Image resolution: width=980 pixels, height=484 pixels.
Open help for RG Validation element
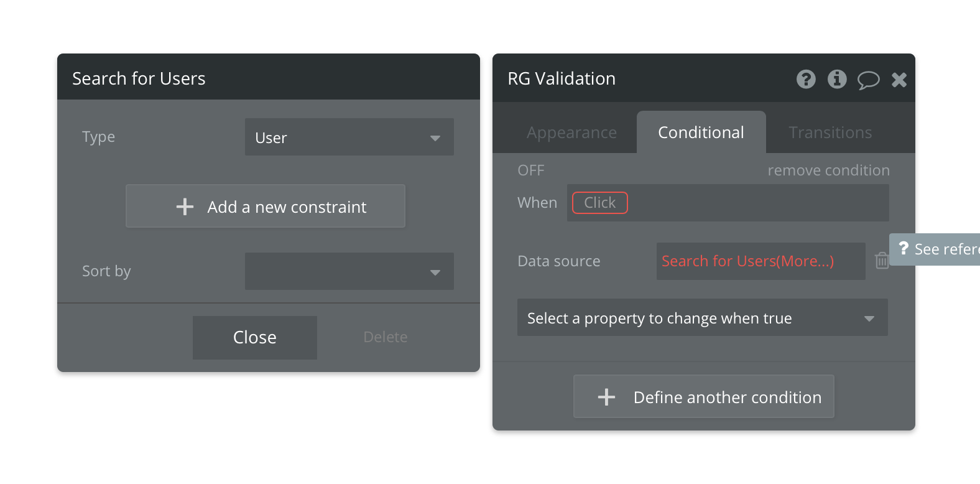[x=806, y=79]
